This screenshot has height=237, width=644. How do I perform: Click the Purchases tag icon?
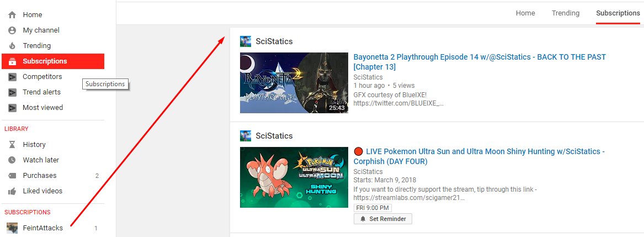click(12, 176)
